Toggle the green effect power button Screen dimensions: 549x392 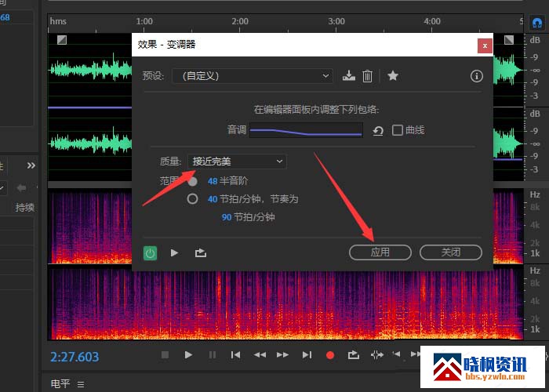(x=151, y=253)
